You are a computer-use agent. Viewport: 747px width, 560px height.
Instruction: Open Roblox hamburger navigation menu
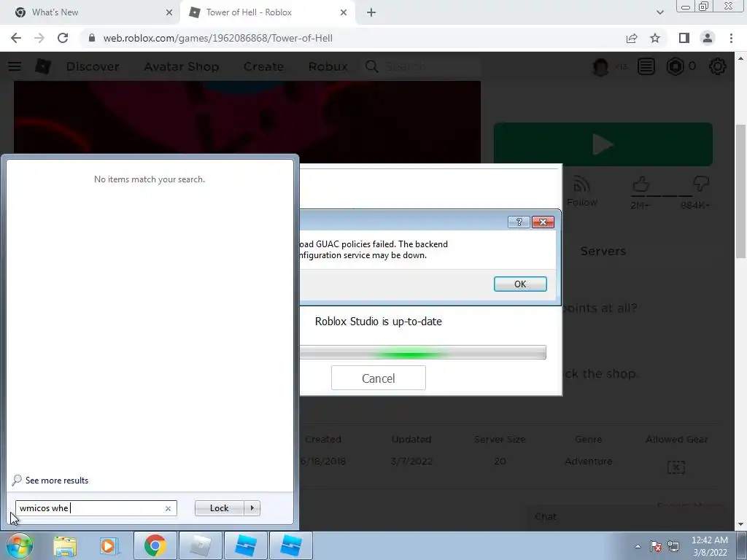pos(15,66)
